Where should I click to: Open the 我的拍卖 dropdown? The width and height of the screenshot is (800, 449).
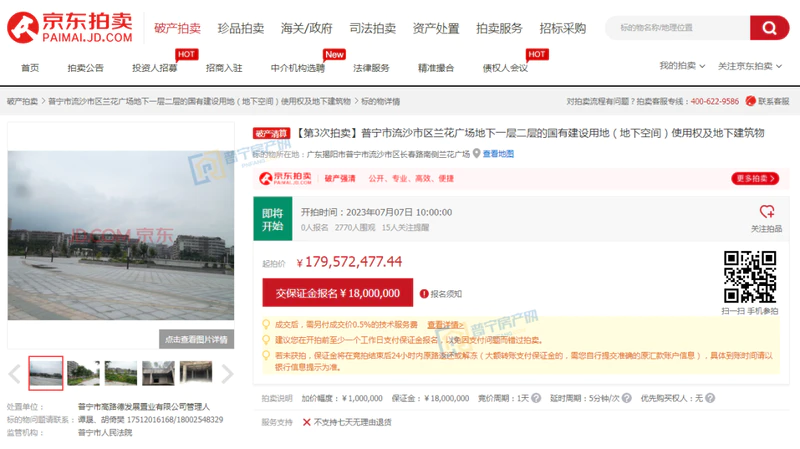(682, 66)
